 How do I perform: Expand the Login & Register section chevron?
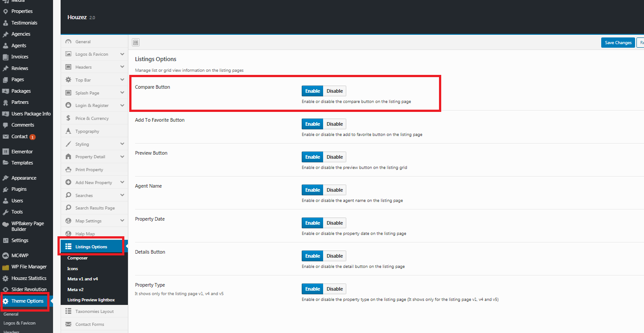coord(122,105)
